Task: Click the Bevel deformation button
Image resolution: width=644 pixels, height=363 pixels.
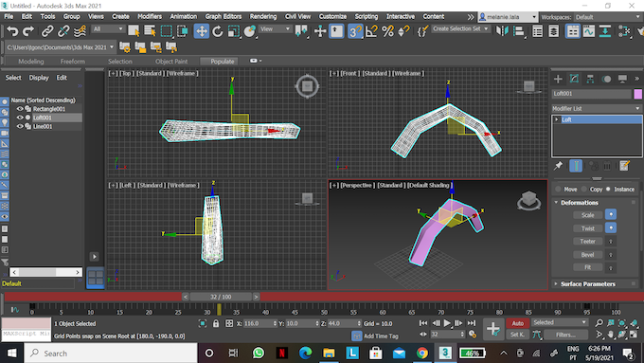Action: pos(588,254)
